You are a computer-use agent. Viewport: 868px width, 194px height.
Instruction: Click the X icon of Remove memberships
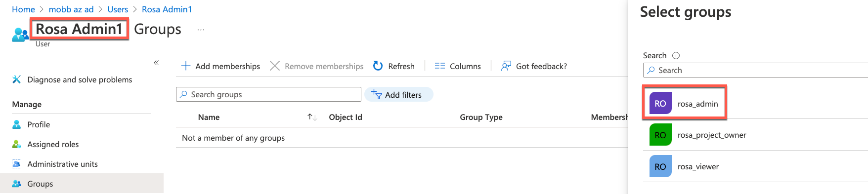click(x=275, y=66)
